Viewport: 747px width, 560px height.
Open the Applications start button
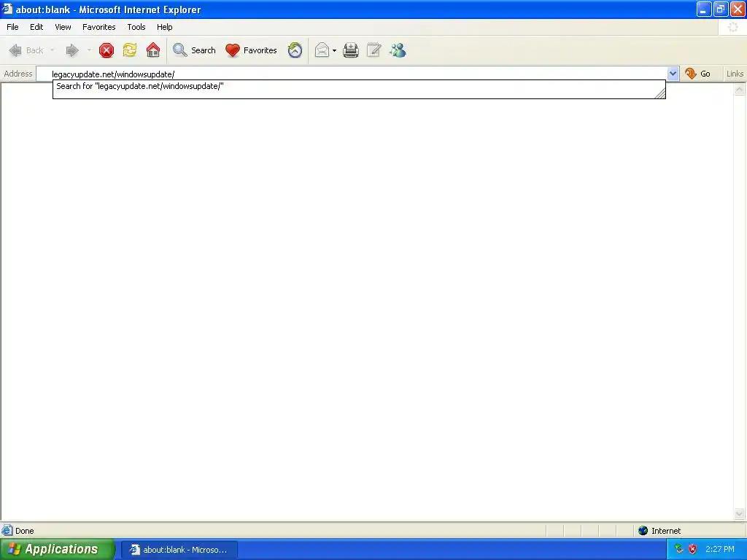coord(57,549)
